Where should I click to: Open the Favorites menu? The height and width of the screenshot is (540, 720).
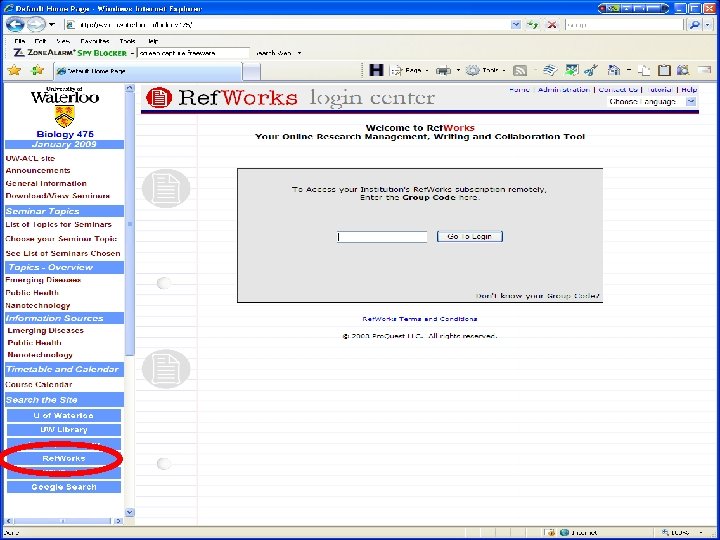pyautogui.click(x=95, y=41)
